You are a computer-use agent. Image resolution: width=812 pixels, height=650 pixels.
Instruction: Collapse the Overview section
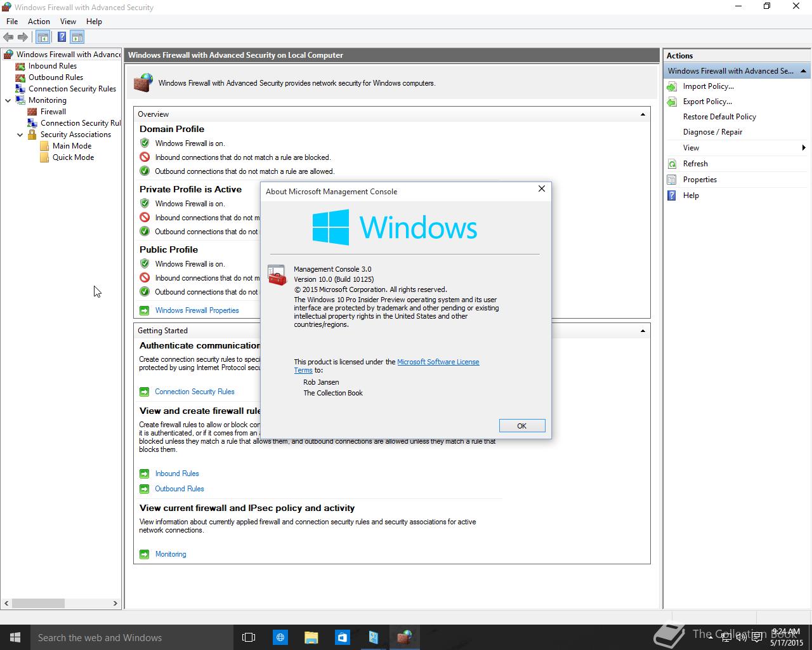(x=643, y=114)
